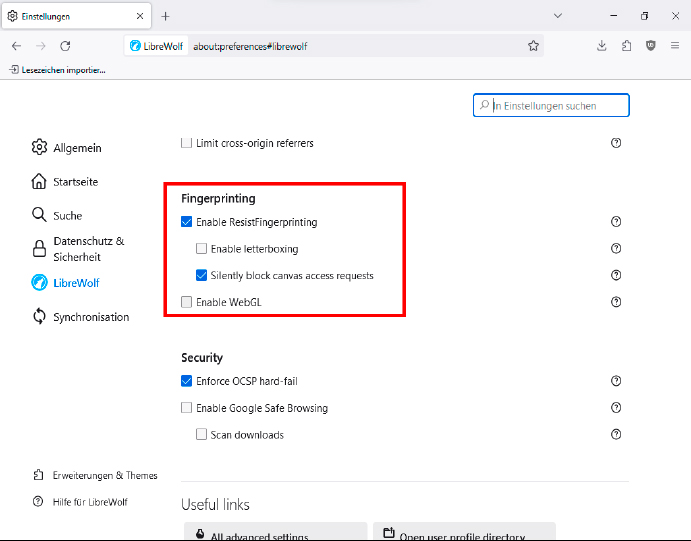Bookmark this page with the star icon
This screenshot has height=541, width=691.
[x=533, y=46]
